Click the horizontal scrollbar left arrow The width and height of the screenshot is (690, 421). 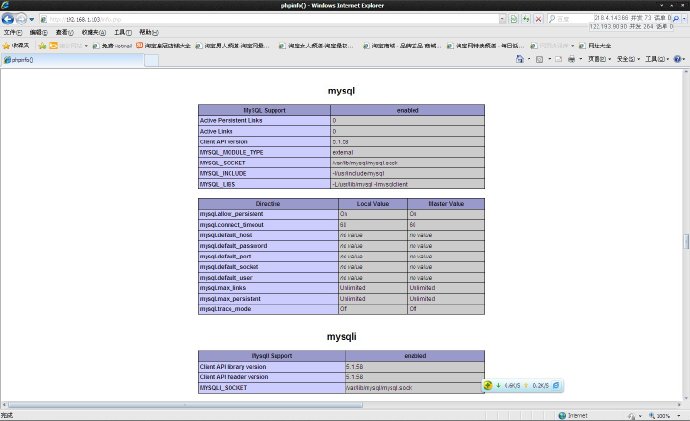4,405
